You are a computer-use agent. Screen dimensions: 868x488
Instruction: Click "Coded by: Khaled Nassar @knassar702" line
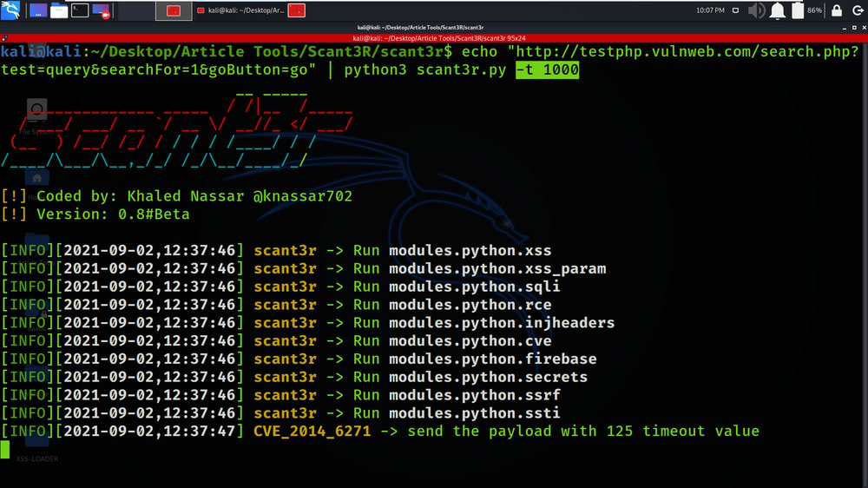tap(176, 196)
